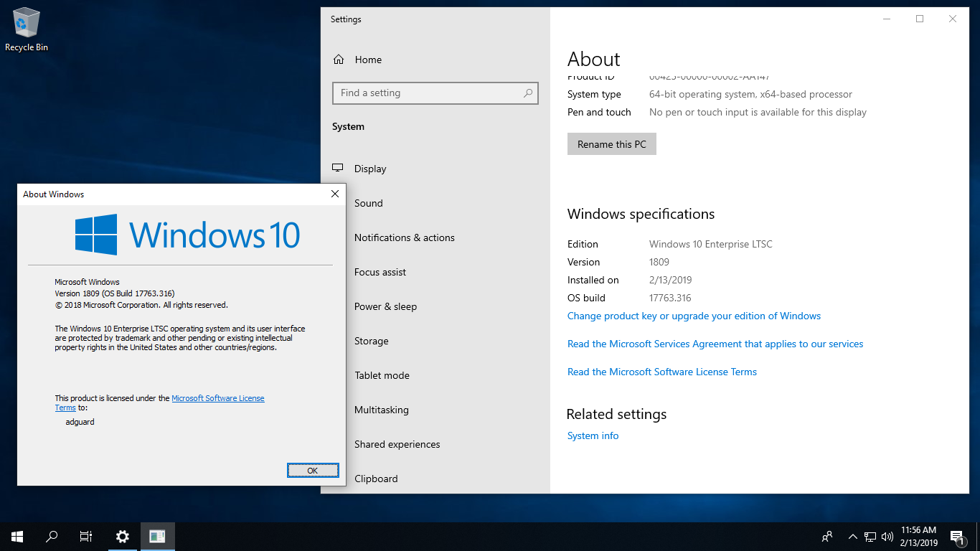
Task: Close the About Windows dialog
Action: click(x=335, y=194)
